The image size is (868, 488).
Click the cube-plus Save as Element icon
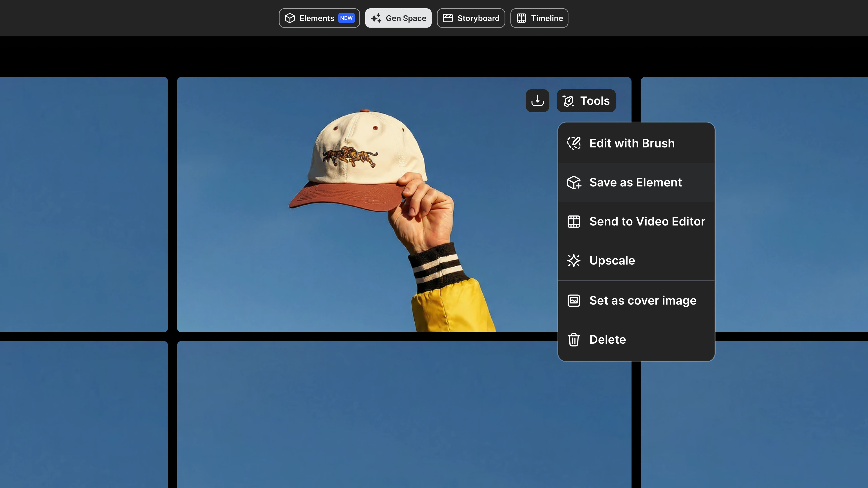click(x=573, y=183)
